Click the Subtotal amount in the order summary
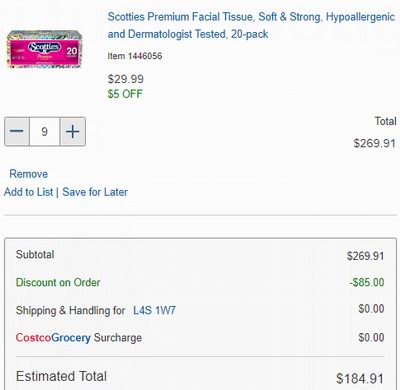 click(x=365, y=256)
